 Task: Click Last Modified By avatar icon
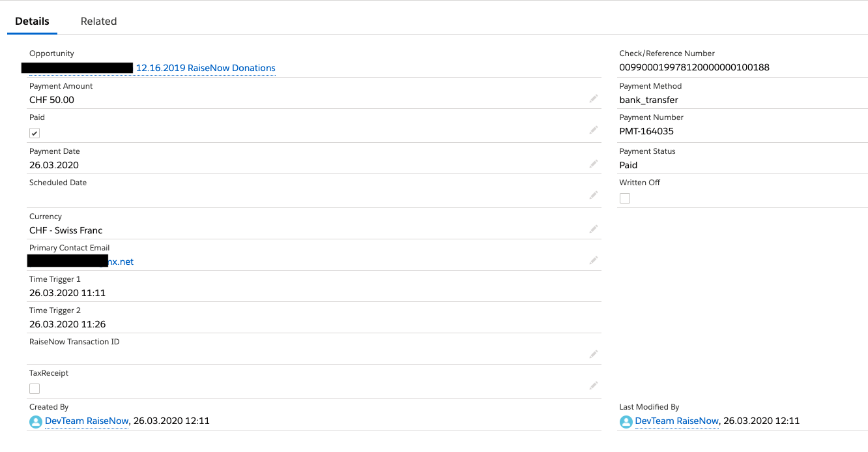pos(626,422)
